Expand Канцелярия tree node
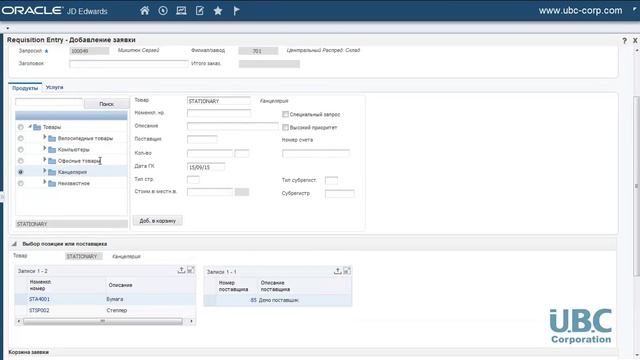640x360 pixels. pyautogui.click(x=44, y=171)
